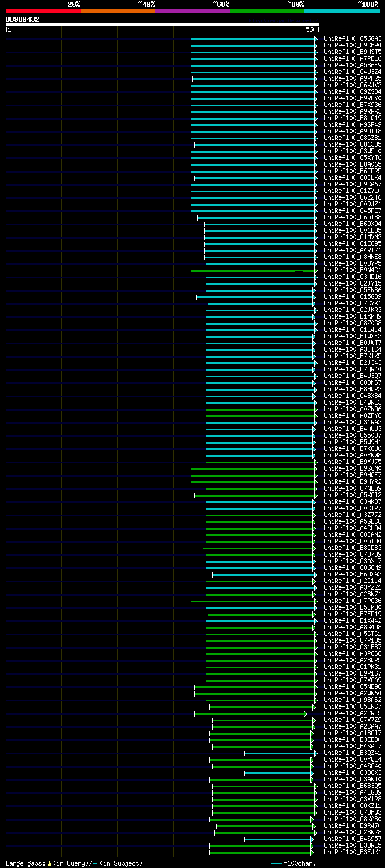Pick hit label UniRef100_C7DFQ3
The width and height of the screenshot is (385, 868).
[x=353, y=813]
